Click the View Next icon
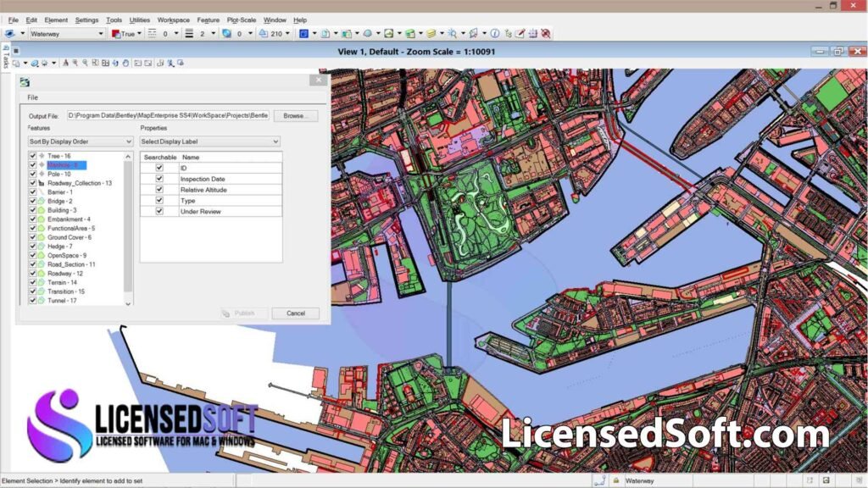 click(x=147, y=63)
